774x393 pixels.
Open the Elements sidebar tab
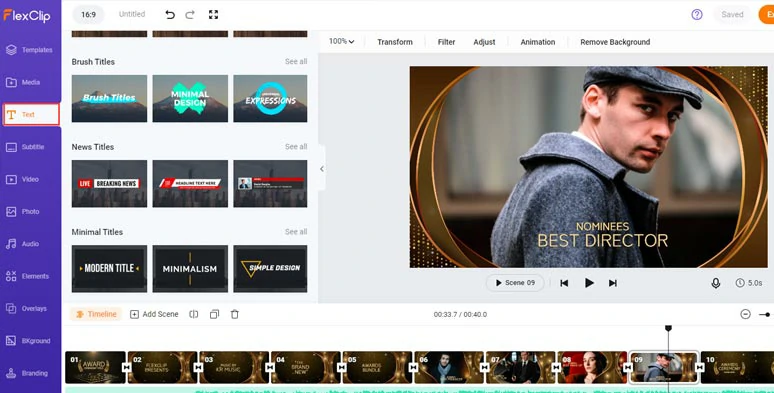point(31,276)
